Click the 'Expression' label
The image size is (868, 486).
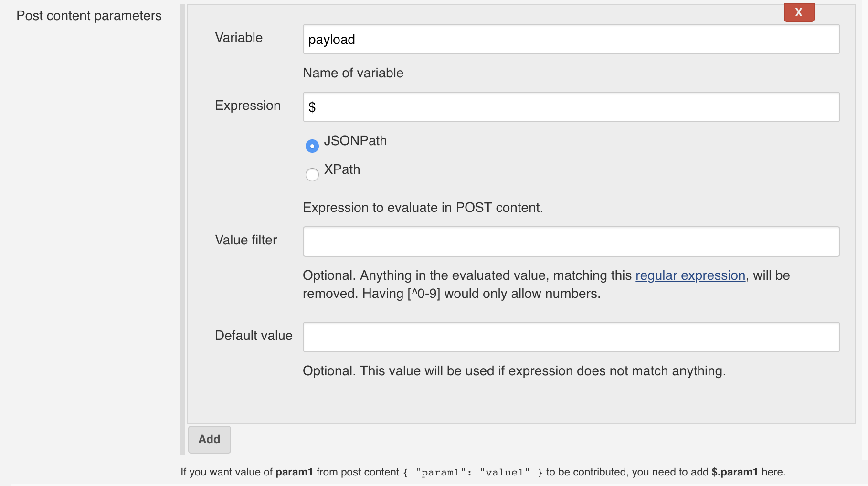click(248, 106)
